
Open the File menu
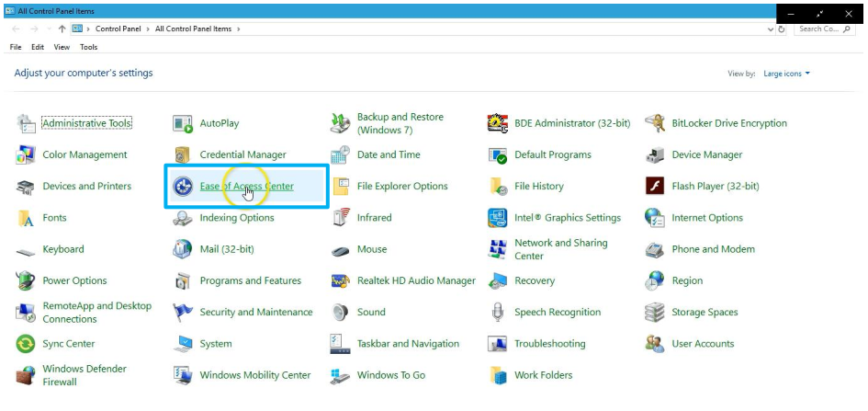point(16,47)
